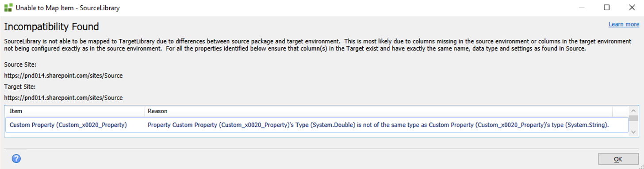Click the window title 'Unable to Map Item - SourceLibrary'
Viewport: 644px width, 169px height.
68,8
